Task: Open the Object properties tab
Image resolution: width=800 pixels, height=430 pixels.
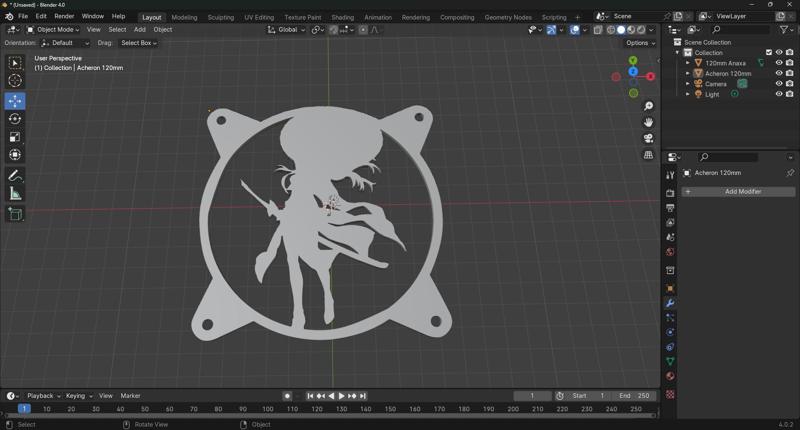Action: click(670, 289)
